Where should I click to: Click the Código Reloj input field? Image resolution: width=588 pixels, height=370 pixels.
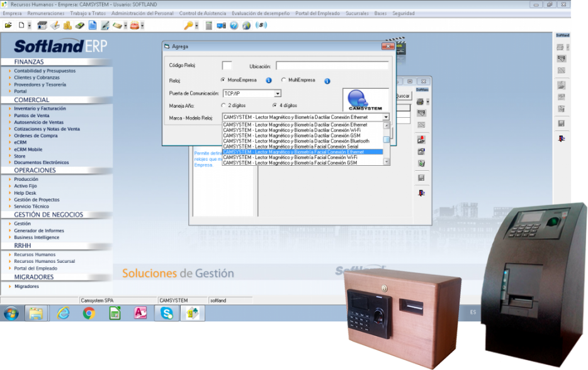227,66
